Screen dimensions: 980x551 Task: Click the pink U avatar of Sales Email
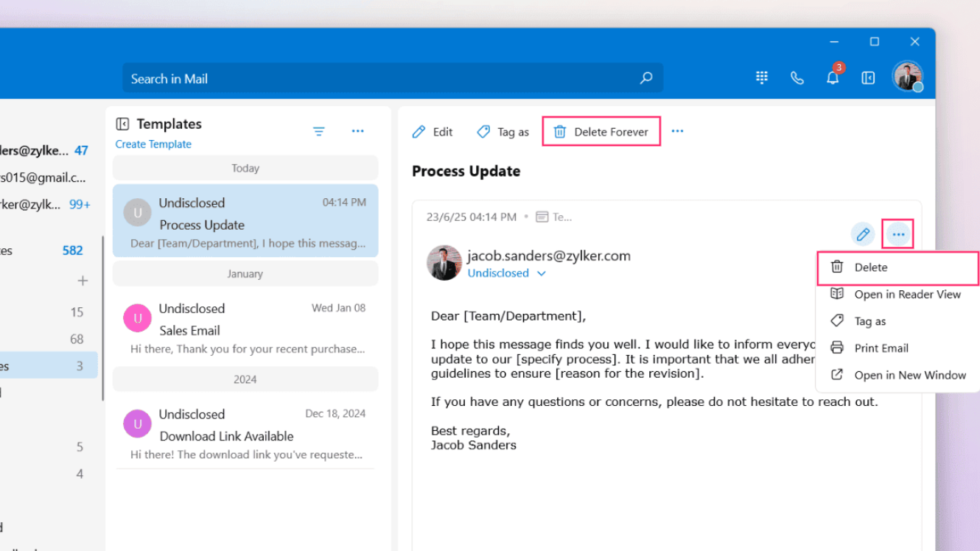point(137,319)
